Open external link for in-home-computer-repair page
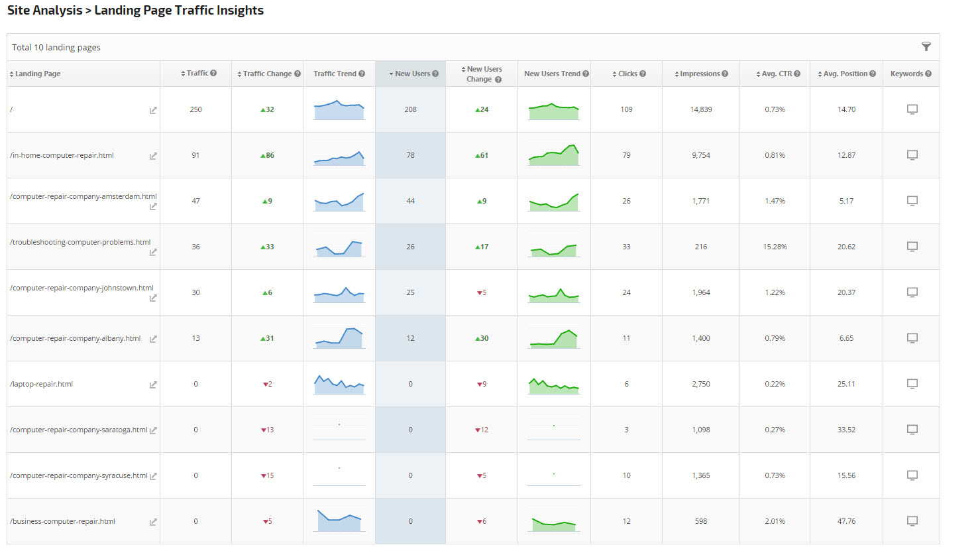This screenshot has height=549, width=980. [x=153, y=156]
